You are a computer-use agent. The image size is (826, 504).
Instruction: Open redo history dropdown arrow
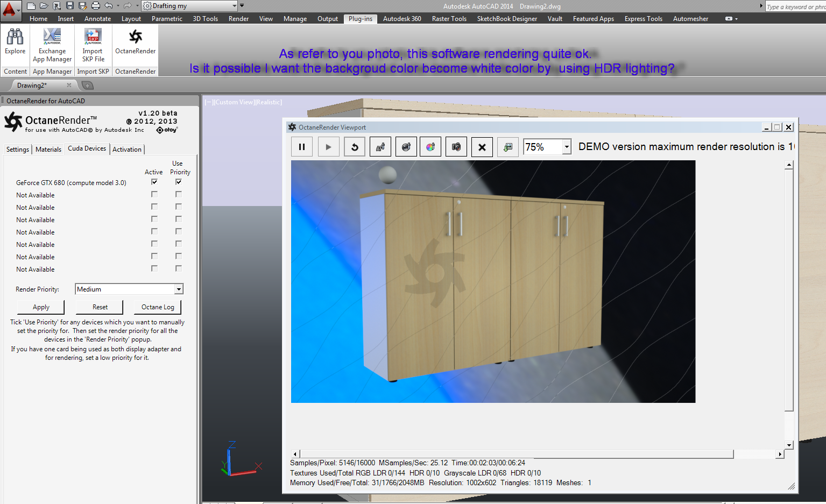pyautogui.click(x=136, y=6)
